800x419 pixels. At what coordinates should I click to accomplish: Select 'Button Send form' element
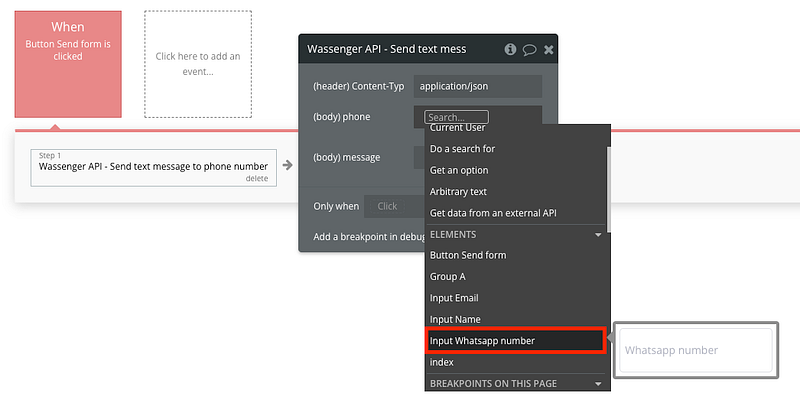pyautogui.click(x=468, y=255)
